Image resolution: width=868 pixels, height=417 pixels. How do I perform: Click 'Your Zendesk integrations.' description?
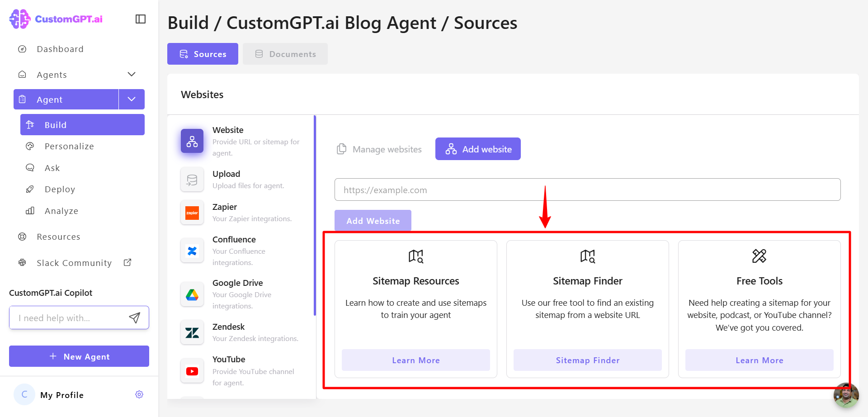point(255,338)
